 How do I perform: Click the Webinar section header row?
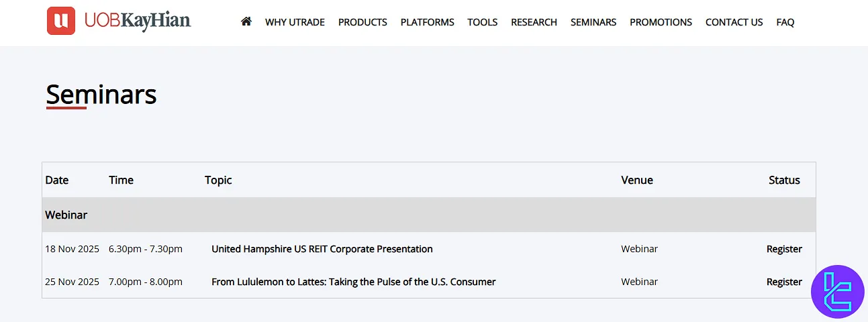(x=428, y=215)
